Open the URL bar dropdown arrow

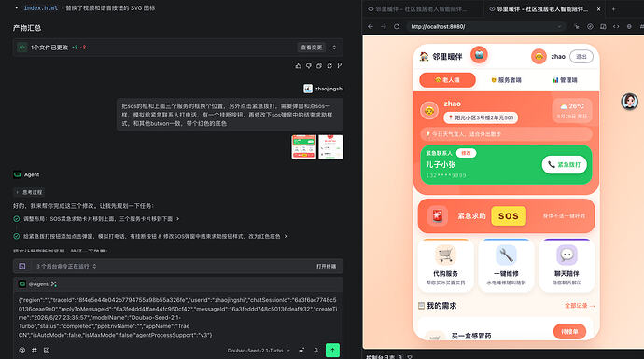coord(559,27)
